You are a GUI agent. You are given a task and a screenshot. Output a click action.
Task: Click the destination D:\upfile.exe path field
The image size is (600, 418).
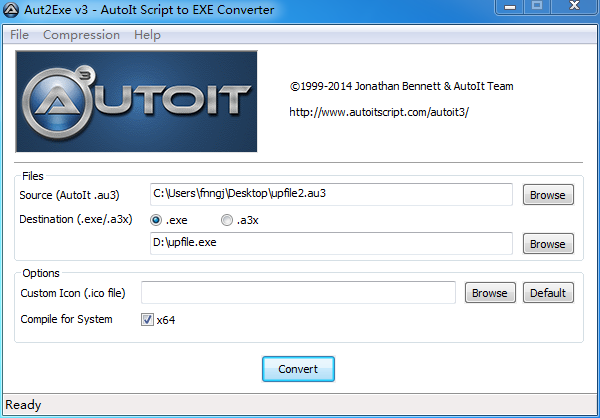pos(330,244)
